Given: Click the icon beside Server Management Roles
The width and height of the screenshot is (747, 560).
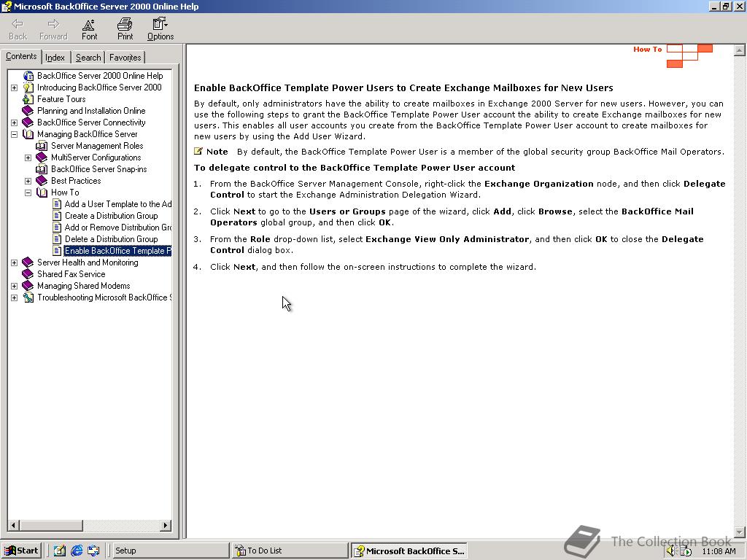Looking at the screenshot, I should [42, 146].
